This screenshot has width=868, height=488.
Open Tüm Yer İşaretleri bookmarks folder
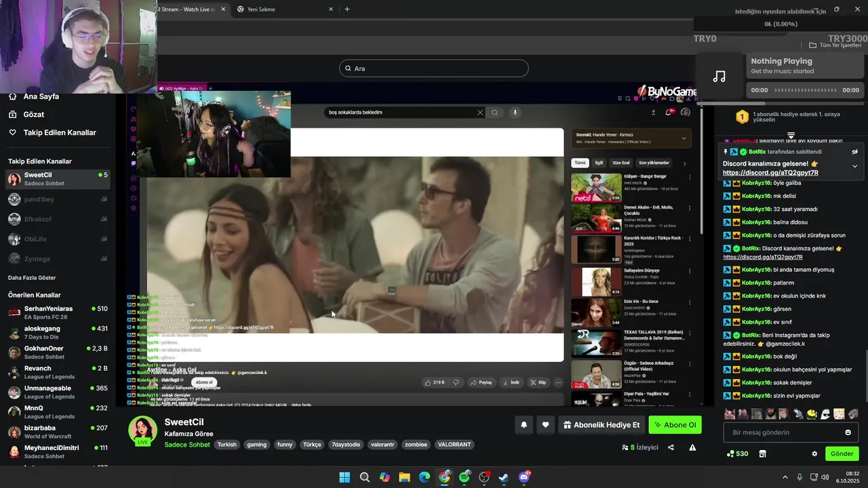[x=835, y=45]
